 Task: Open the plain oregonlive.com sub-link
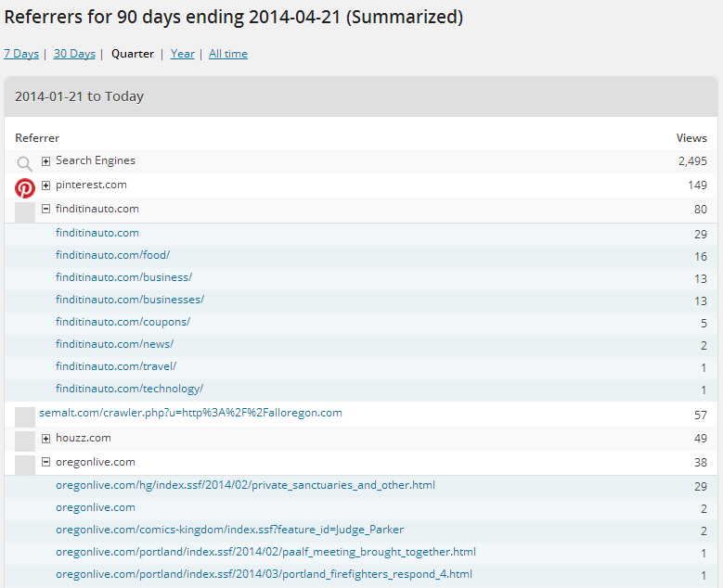(x=96, y=507)
